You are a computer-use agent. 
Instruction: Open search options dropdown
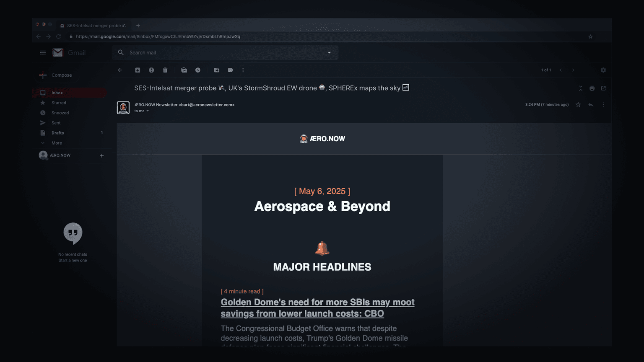pyautogui.click(x=330, y=52)
